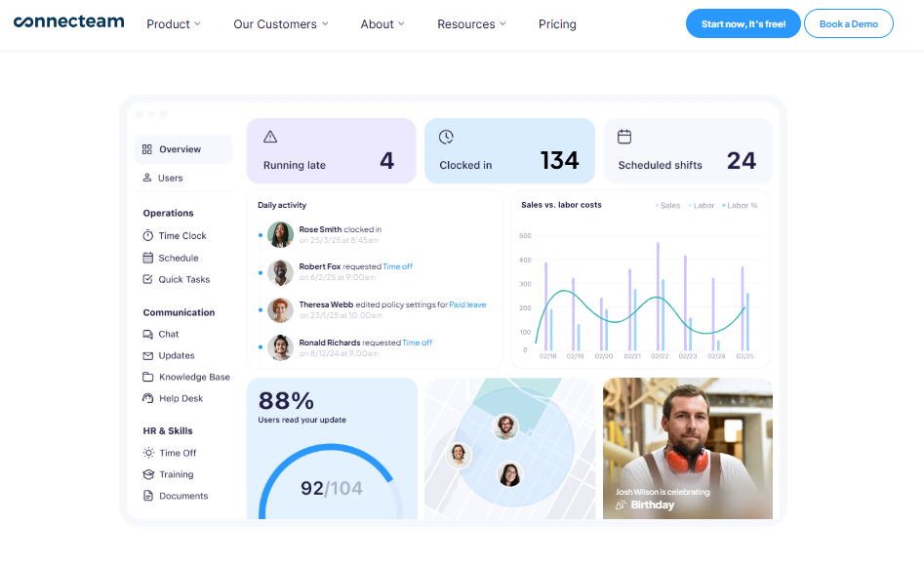Screen dimensions: 924x566
Task: Click the 02/22 date label on chart
Action: 660,357
